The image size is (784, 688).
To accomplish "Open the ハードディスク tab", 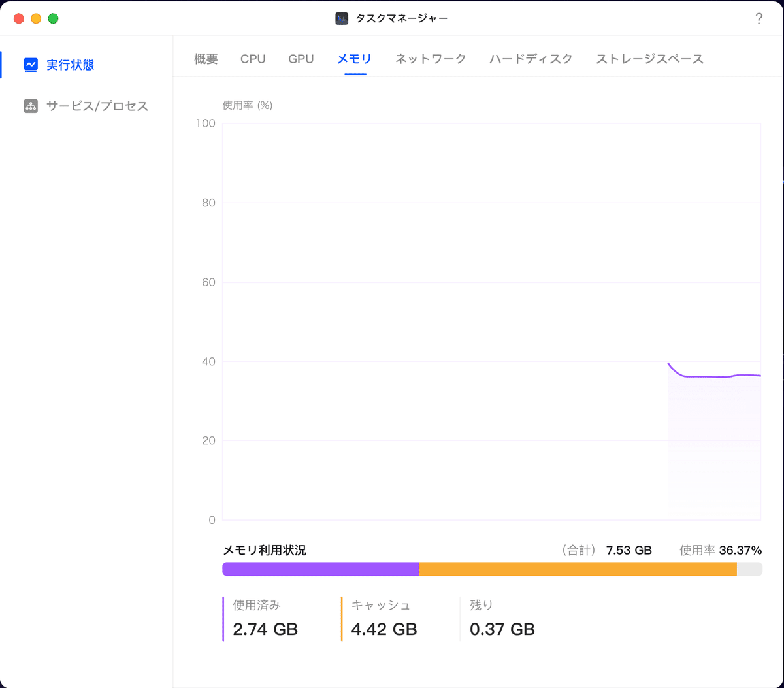I will [531, 58].
